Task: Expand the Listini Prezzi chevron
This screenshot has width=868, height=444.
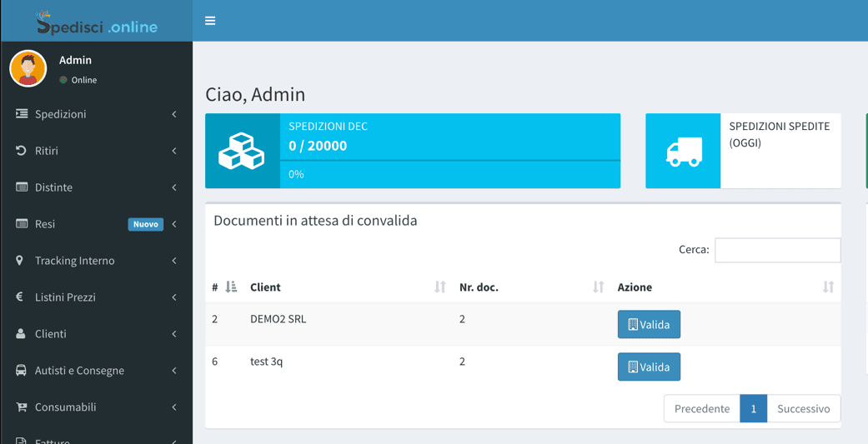Action: tap(173, 297)
